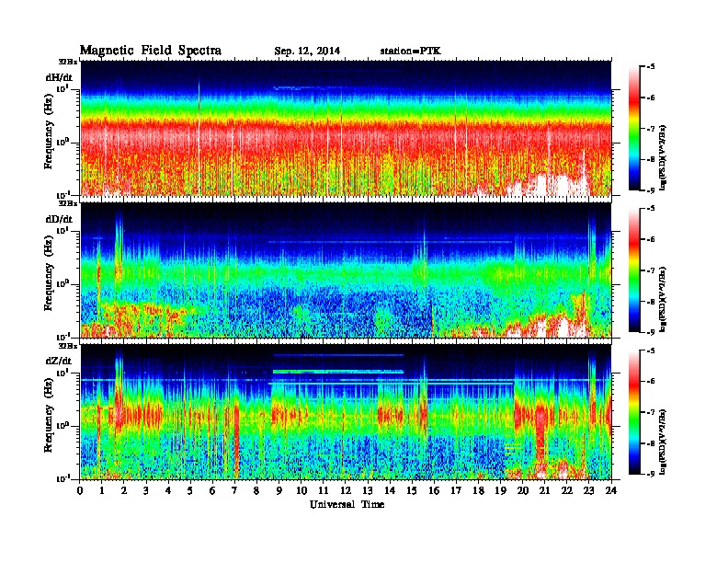Click the "-6" value on dD/dt colorbar
The image size is (728, 563).
[x=651, y=240]
